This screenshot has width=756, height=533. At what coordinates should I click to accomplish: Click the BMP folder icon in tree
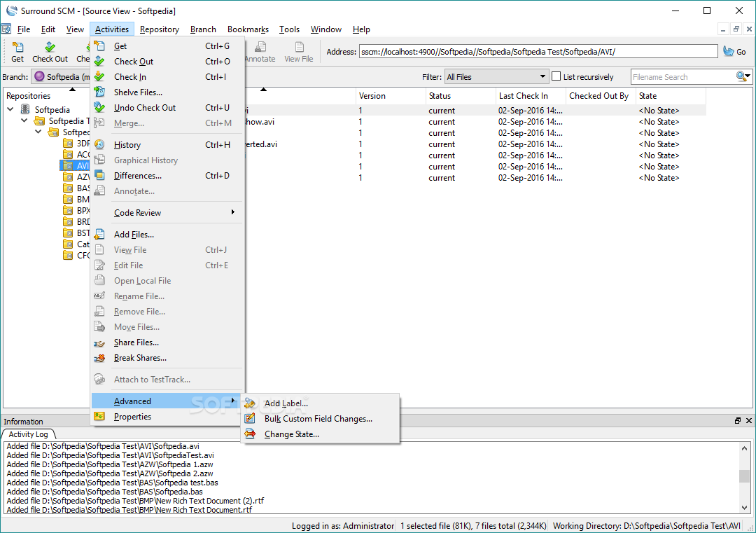click(68, 199)
